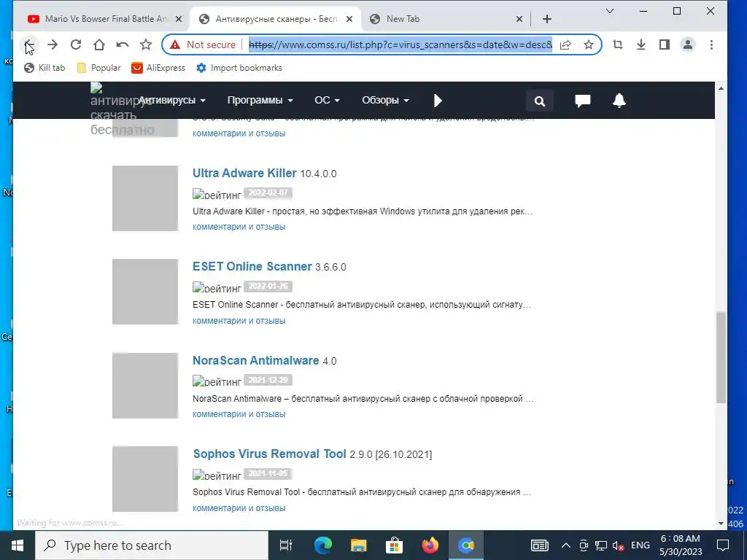
Task: Expand the Программы menu
Action: [260, 100]
